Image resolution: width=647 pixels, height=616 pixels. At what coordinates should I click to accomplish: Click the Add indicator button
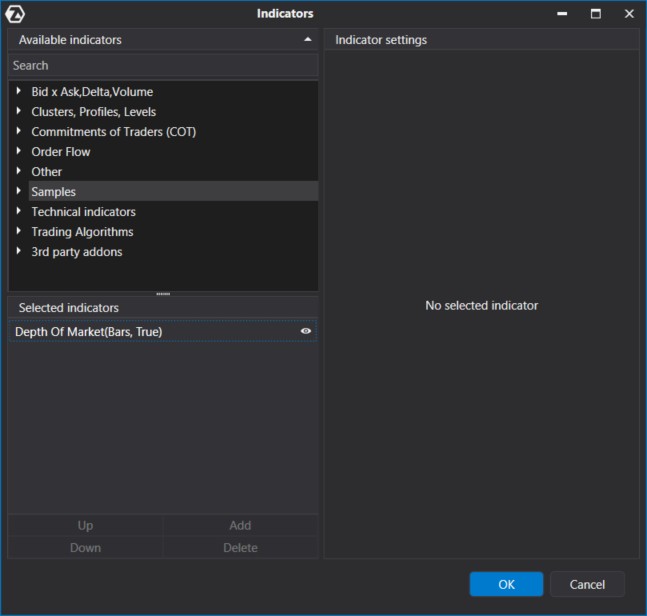[x=240, y=526]
